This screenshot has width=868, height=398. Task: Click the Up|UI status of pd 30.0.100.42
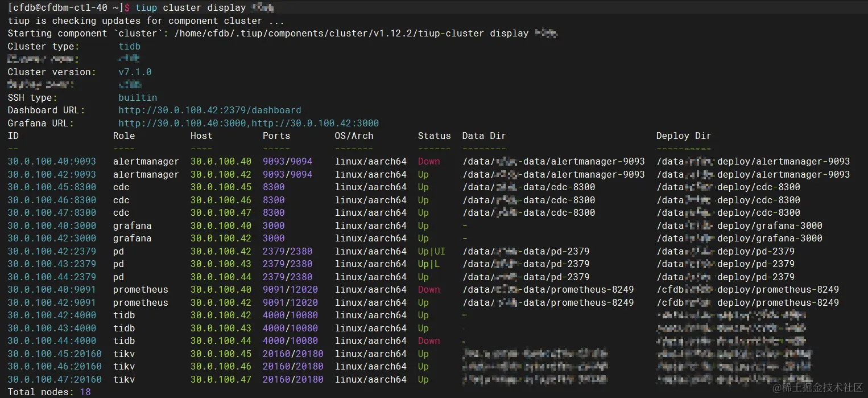[x=432, y=251]
